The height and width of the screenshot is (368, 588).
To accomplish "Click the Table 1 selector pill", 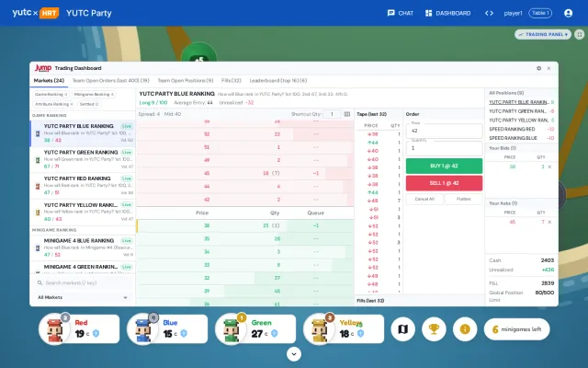I will (540, 13).
